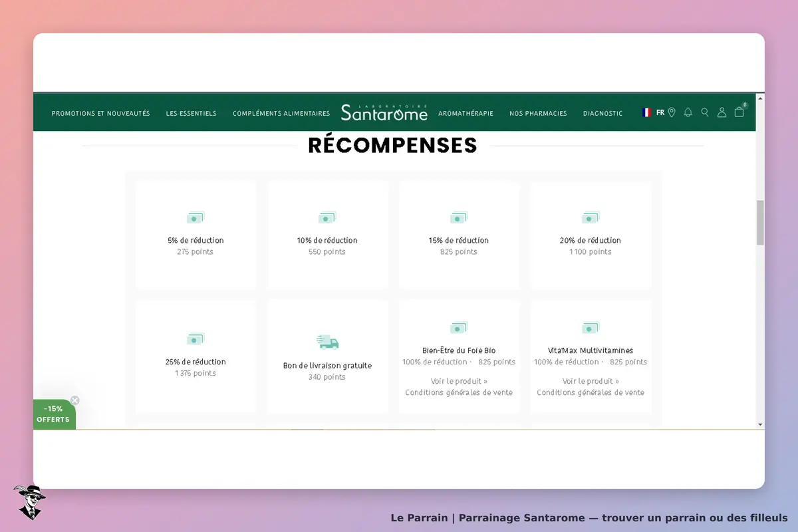The image size is (798, 532).
Task: Click money icon for 15% de réduction
Action: [459, 217]
